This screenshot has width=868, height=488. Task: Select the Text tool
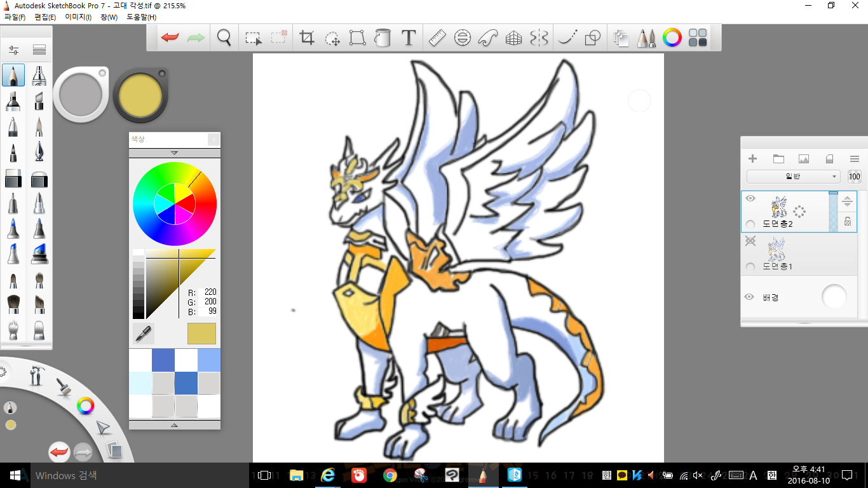(x=409, y=38)
